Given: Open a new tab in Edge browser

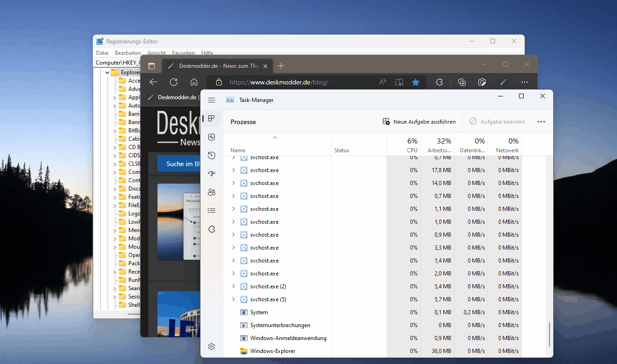Looking at the screenshot, I should coord(281,66).
